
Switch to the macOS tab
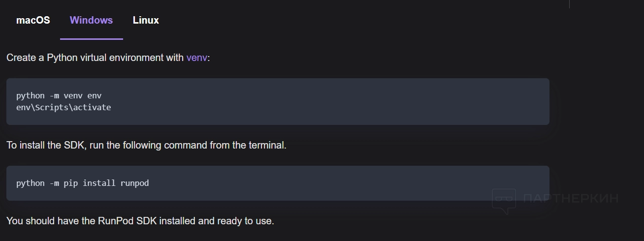[x=33, y=20]
